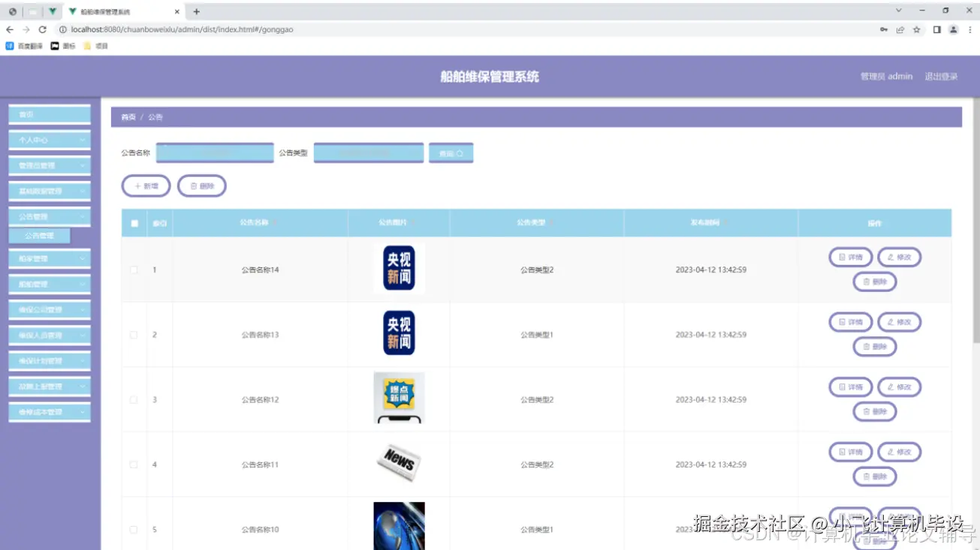Click 详情 for 公告名称11
Screen dimensions: 980x550
tap(850, 452)
